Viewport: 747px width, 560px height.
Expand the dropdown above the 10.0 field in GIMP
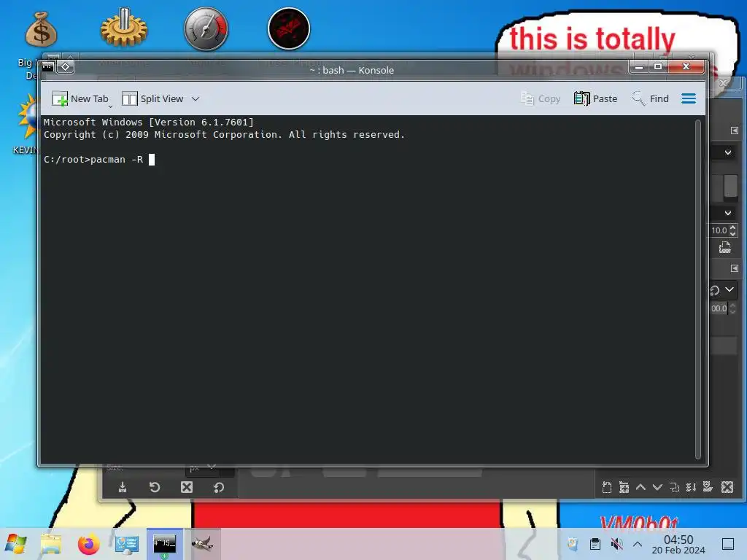pos(728,213)
